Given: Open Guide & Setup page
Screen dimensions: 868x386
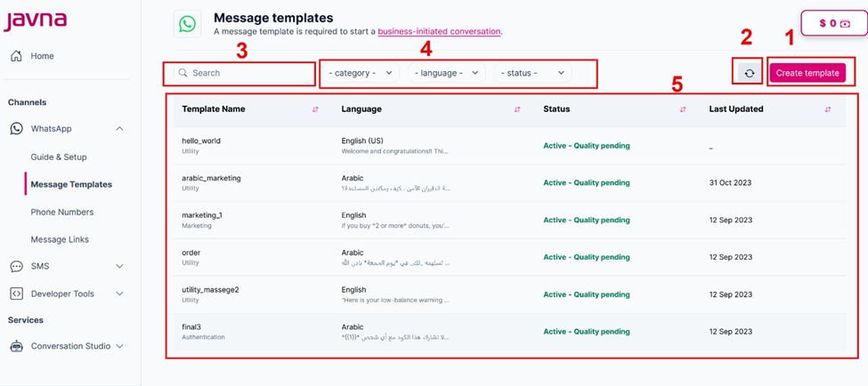Looking at the screenshot, I should tap(59, 157).
